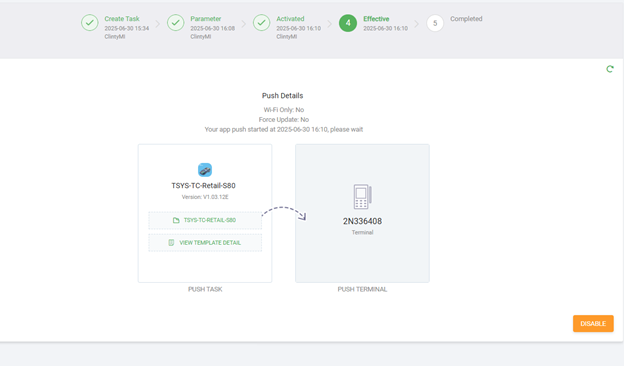Click the refresh icon at top right

[610, 69]
